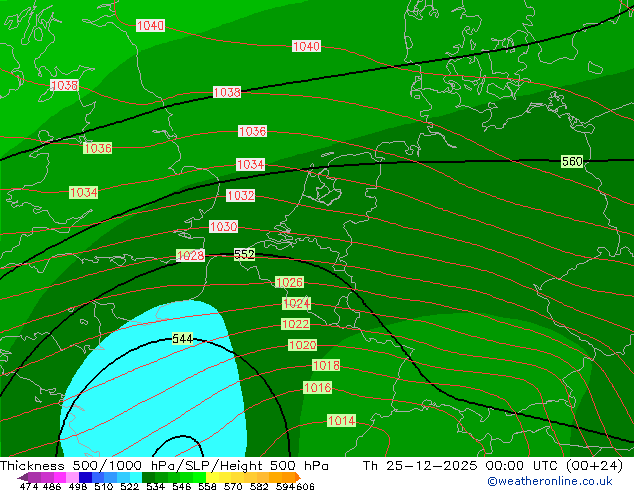Click the 1028 isobar label
The image size is (634, 490).
190,256
